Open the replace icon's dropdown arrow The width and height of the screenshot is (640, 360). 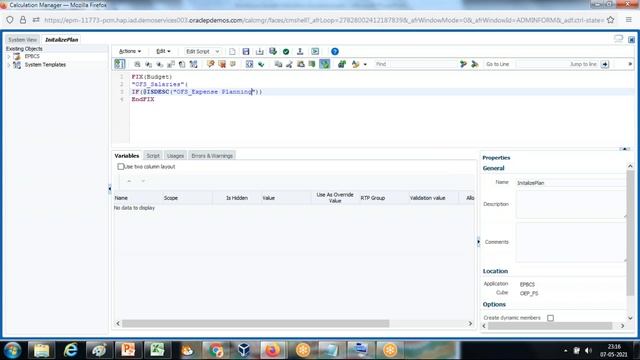365,64
